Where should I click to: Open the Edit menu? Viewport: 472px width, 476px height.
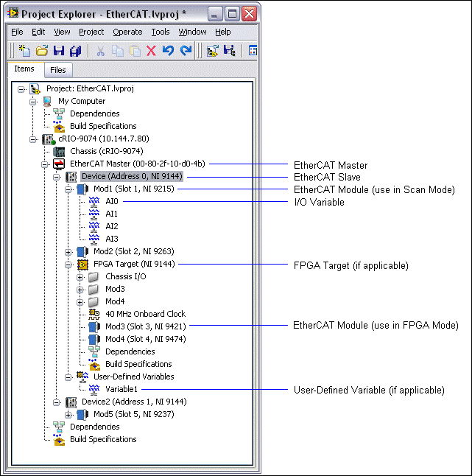point(38,32)
